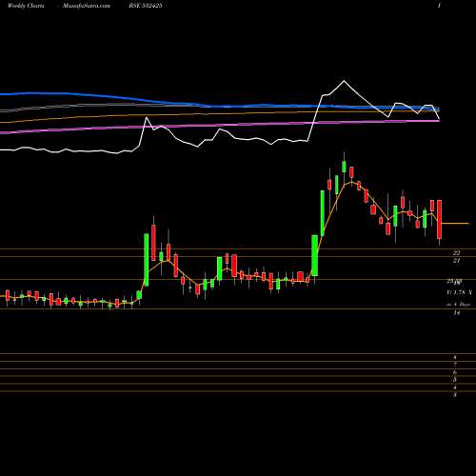Click the "BSE 532425" symbol text

[x=146, y=6]
